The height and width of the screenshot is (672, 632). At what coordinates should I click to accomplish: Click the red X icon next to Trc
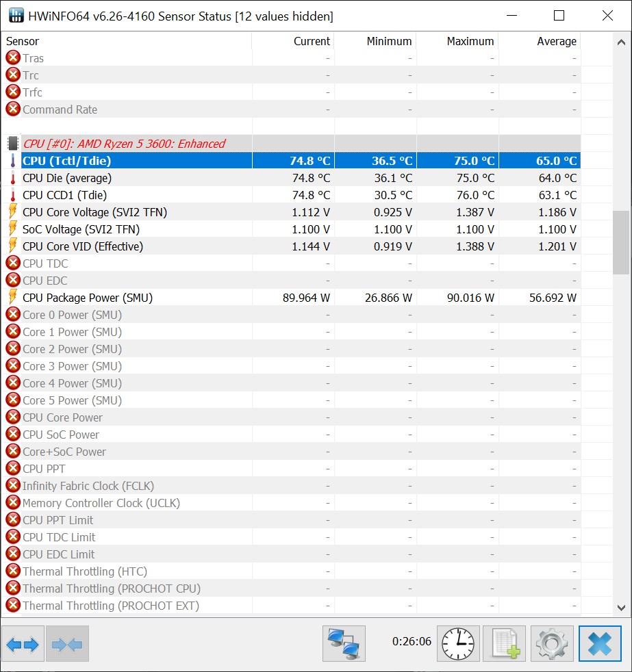(x=13, y=75)
